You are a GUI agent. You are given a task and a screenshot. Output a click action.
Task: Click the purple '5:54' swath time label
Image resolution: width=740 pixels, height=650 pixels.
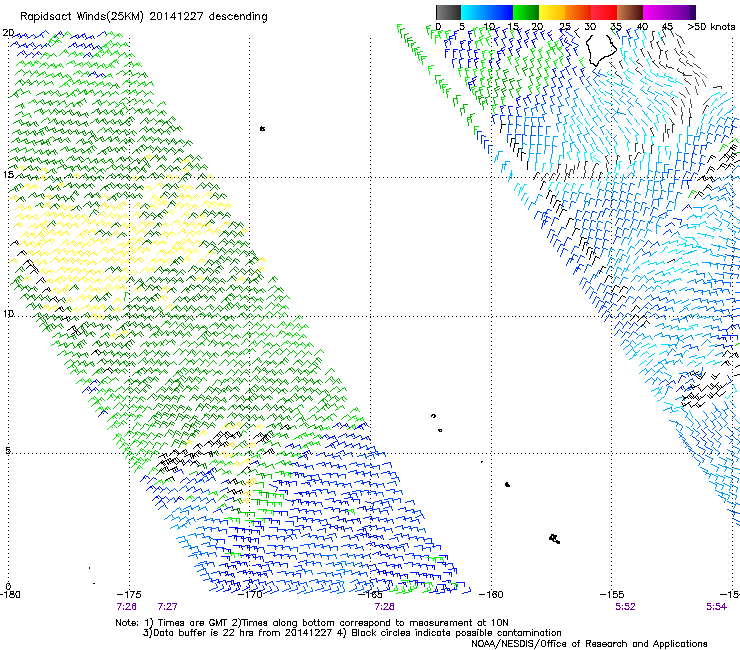(x=716, y=607)
